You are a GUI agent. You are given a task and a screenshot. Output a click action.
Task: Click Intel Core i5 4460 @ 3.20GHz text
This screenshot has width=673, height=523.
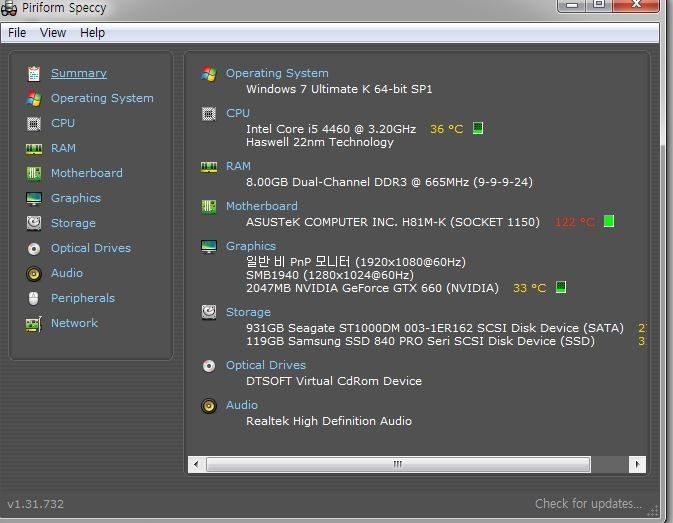click(x=331, y=129)
